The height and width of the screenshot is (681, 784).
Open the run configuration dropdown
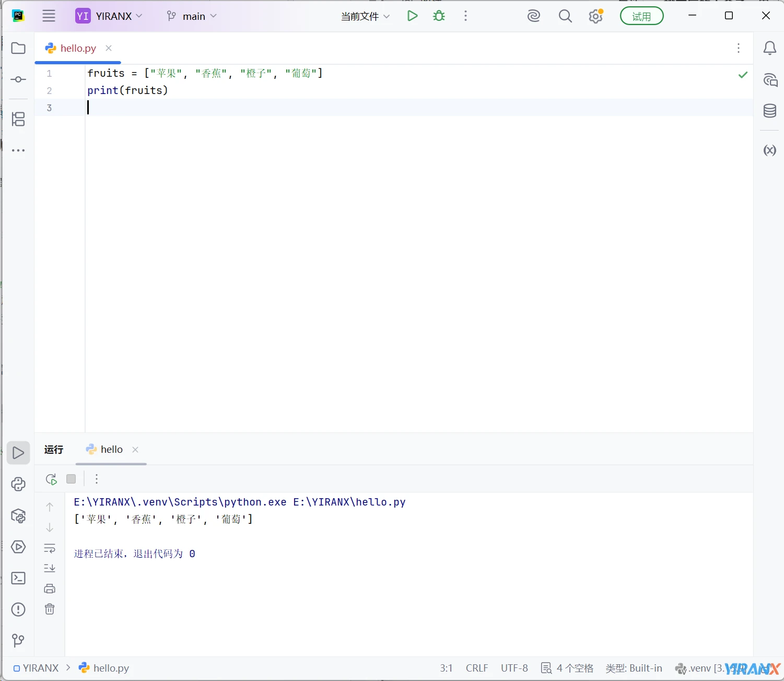point(365,16)
